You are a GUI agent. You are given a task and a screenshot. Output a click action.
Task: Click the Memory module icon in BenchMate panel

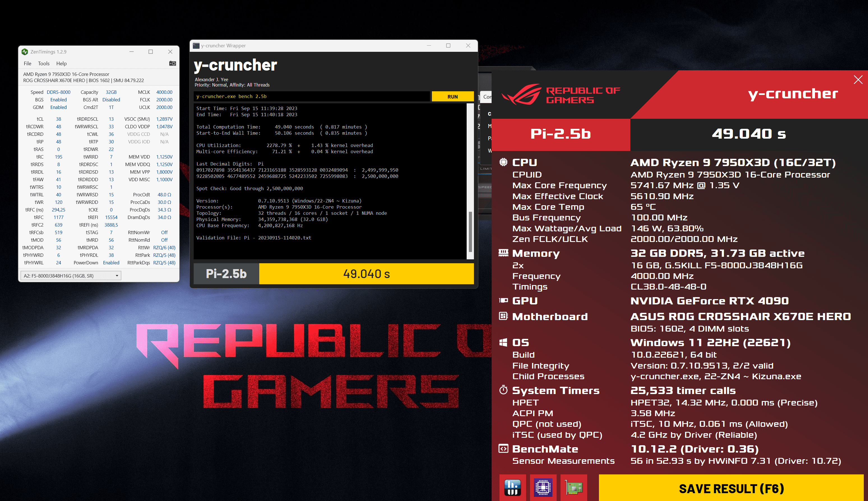503,253
